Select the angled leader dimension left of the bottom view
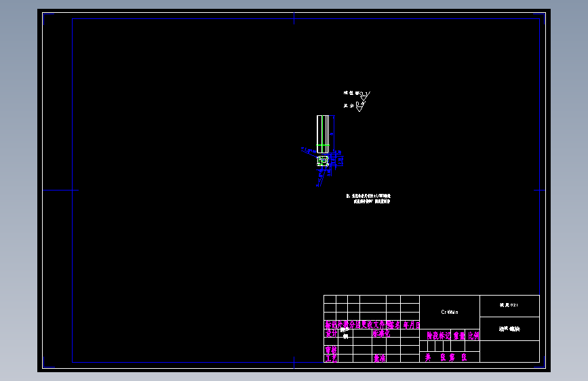This screenshot has width=588, height=381. point(310,151)
